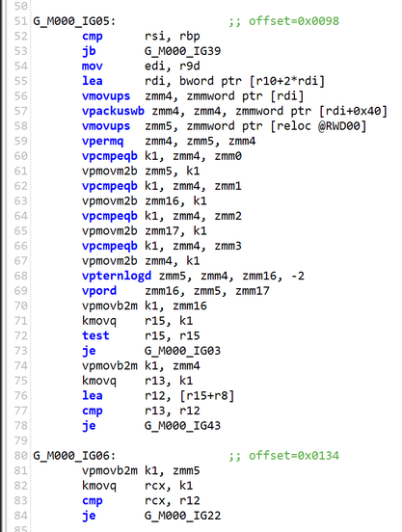
Task: Click the 'cmp rcx, r12' line
Action: (141, 501)
